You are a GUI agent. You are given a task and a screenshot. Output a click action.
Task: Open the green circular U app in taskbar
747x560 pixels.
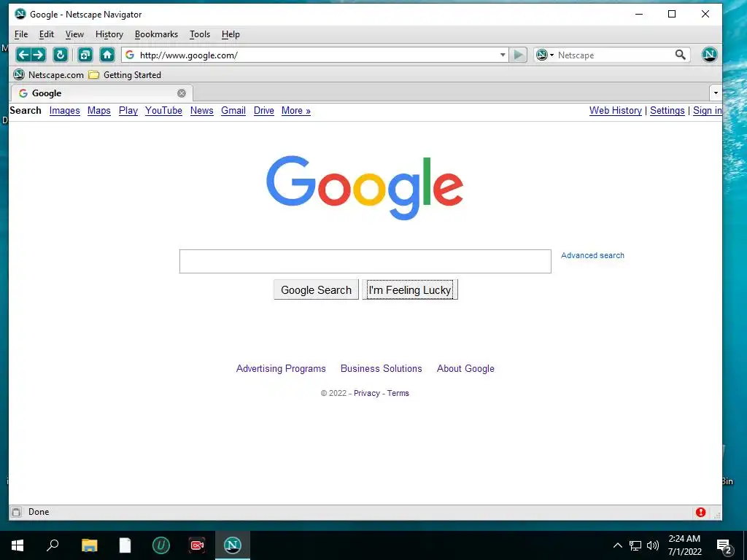click(161, 545)
